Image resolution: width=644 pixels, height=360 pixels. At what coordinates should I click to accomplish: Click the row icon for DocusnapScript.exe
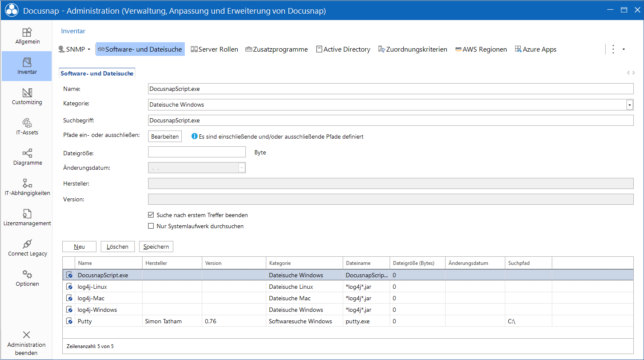pos(69,275)
